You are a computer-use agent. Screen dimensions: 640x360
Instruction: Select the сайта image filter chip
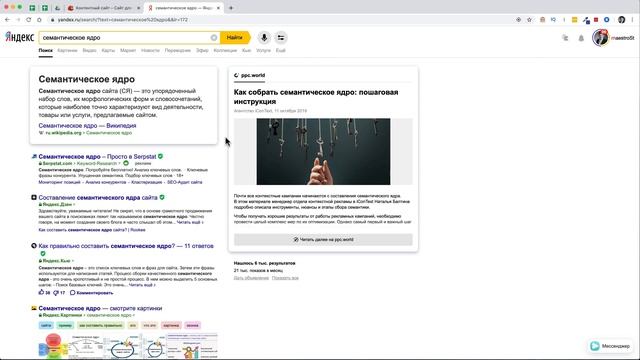click(46, 325)
